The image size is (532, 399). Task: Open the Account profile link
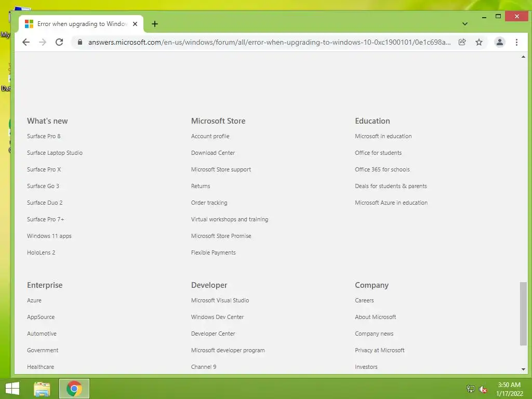[x=210, y=136]
